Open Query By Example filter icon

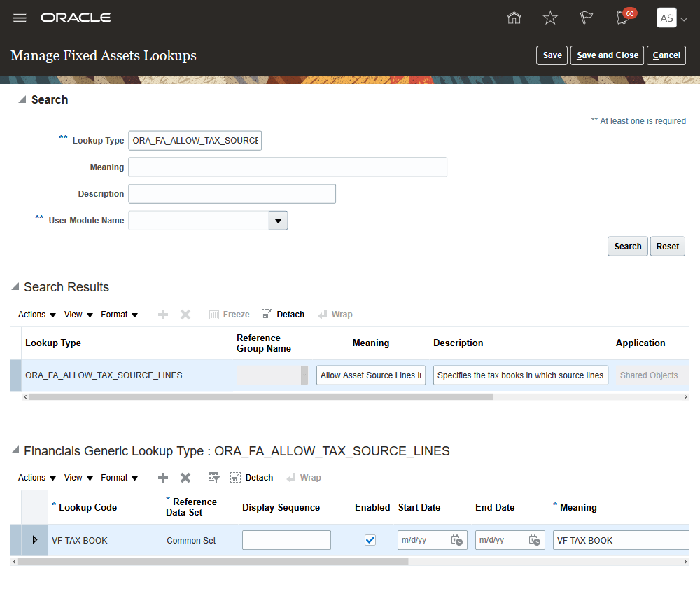pos(214,478)
